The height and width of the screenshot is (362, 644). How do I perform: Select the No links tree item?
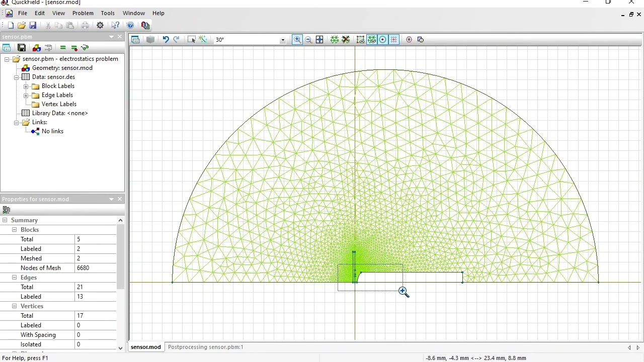52,131
